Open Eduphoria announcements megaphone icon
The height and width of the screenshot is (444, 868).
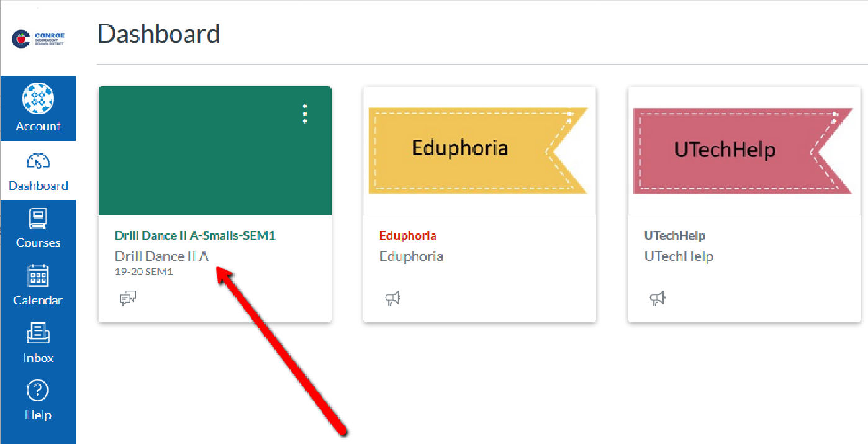[392, 299]
